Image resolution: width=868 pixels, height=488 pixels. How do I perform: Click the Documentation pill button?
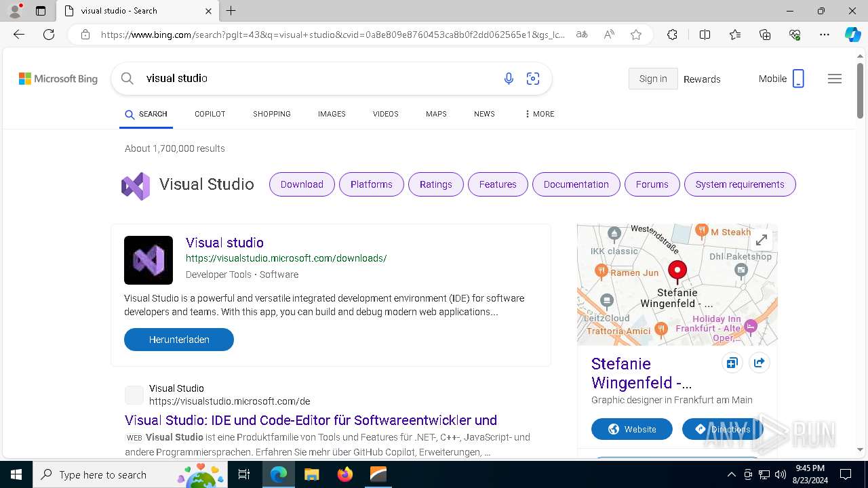(x=576, y=184)
